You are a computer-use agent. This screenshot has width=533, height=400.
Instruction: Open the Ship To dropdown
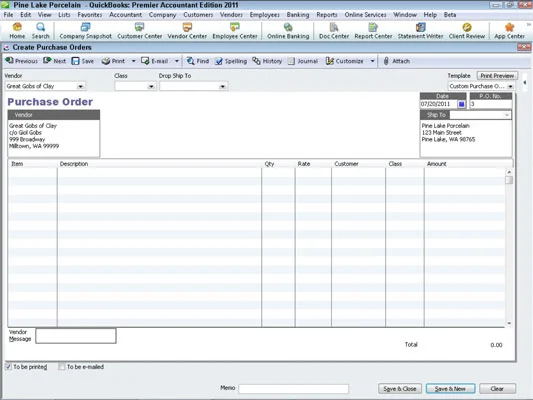coord(507,115)
